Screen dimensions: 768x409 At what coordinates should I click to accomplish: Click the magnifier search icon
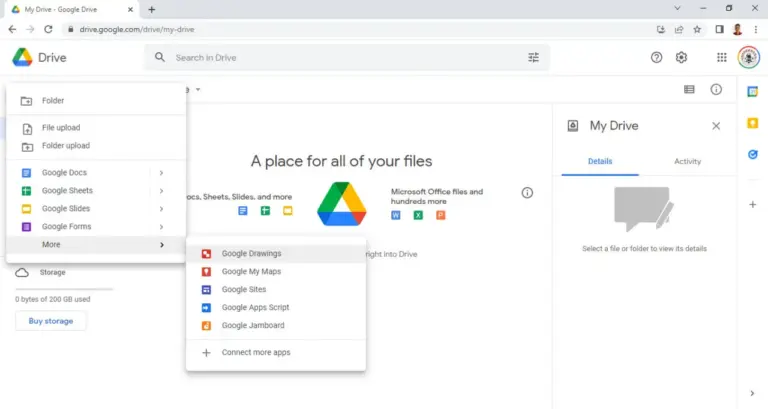(x=160, y=57)
